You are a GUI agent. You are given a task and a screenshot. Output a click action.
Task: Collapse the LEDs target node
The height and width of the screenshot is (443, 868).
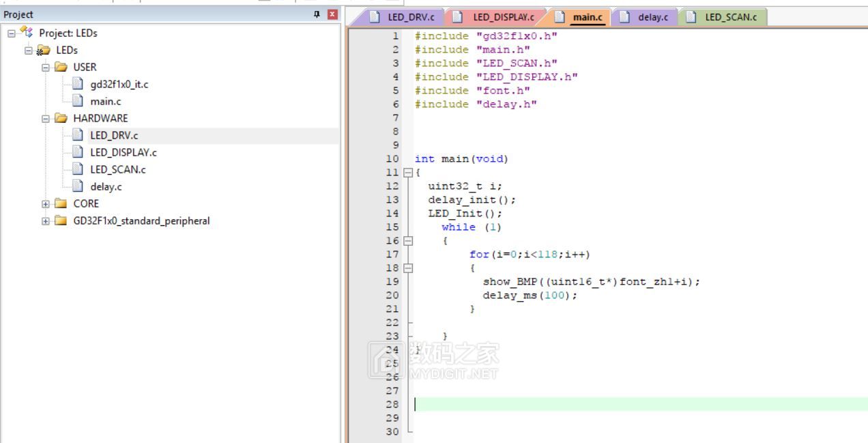click(x=29, y=50)
